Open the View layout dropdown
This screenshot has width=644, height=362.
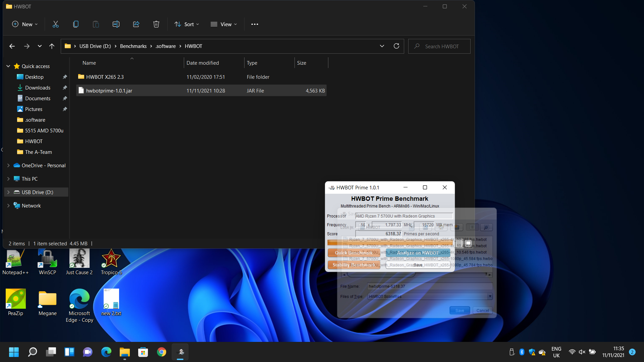224,24
